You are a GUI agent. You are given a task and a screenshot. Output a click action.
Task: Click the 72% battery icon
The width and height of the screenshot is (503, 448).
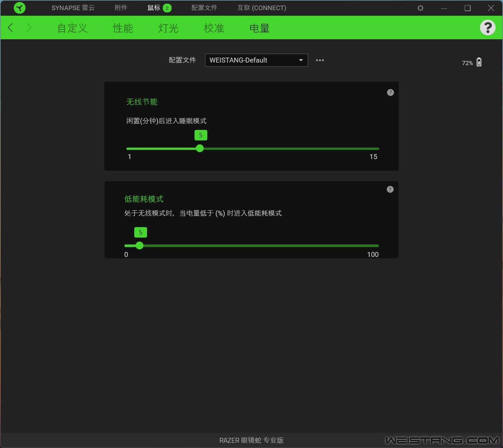coord(479,62)
